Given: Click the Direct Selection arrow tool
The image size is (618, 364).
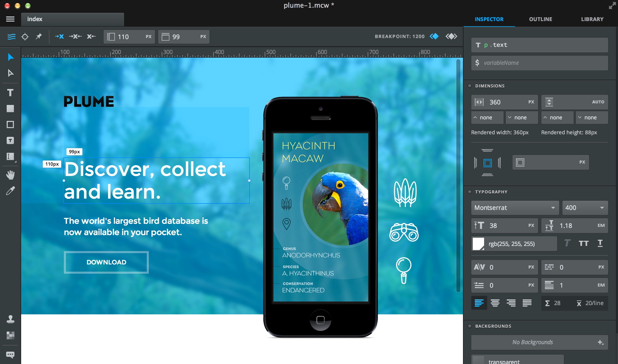Looking at the screenshot, I should (10, 73).
